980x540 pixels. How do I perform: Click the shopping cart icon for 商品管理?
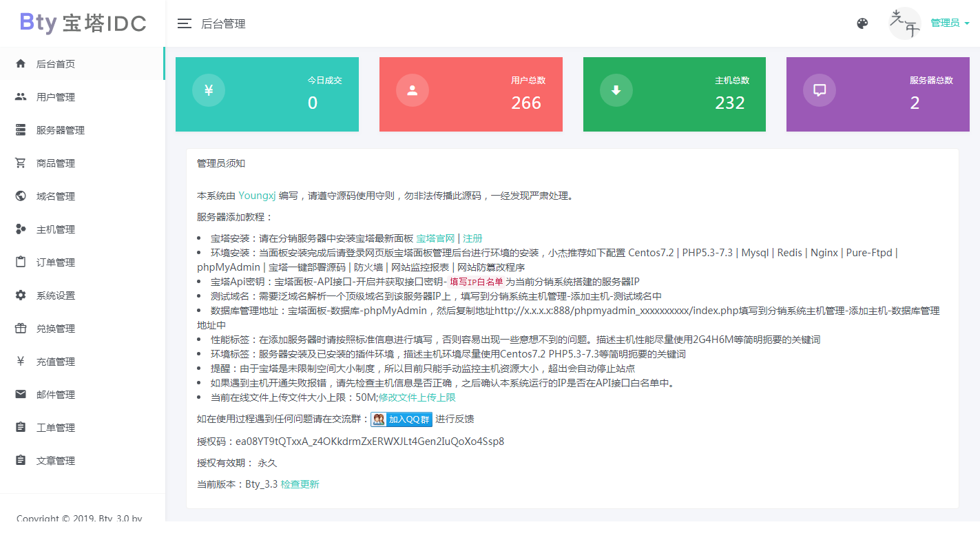(x=21, y=163)
